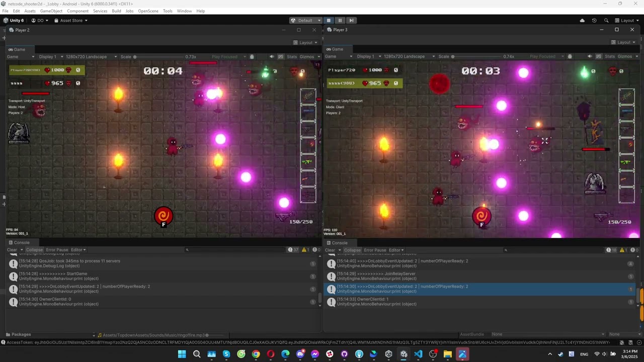Open Visual Studio Code from the taskbar
Screen dimensions: 644x362
click(x=418, y=354)
